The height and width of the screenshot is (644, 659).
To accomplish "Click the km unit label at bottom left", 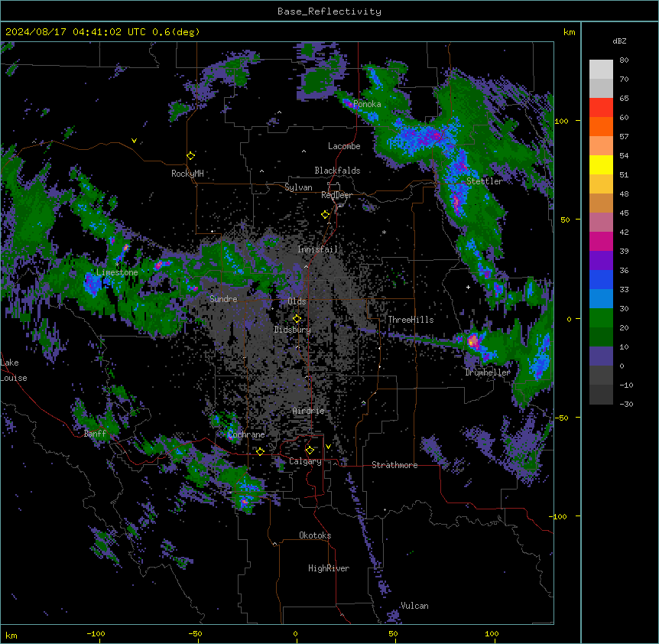I will point(11,636).
